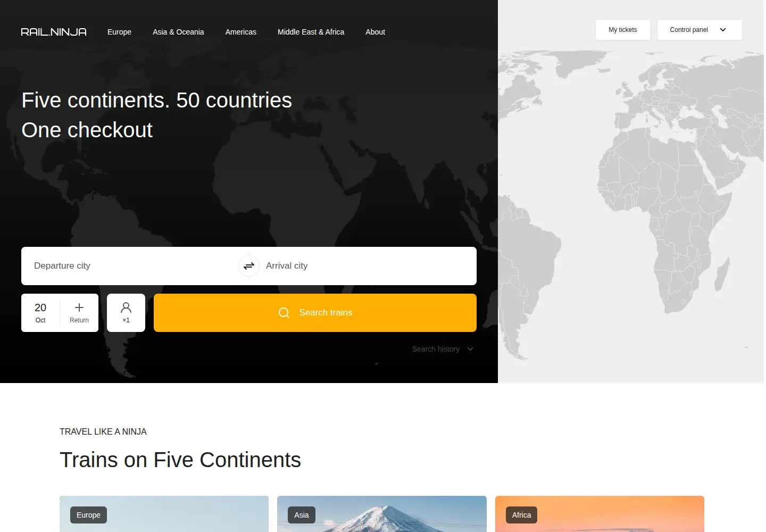Open the Europe destination card
This screenshot has width=766, height=532.
click(x=164, y=514)
